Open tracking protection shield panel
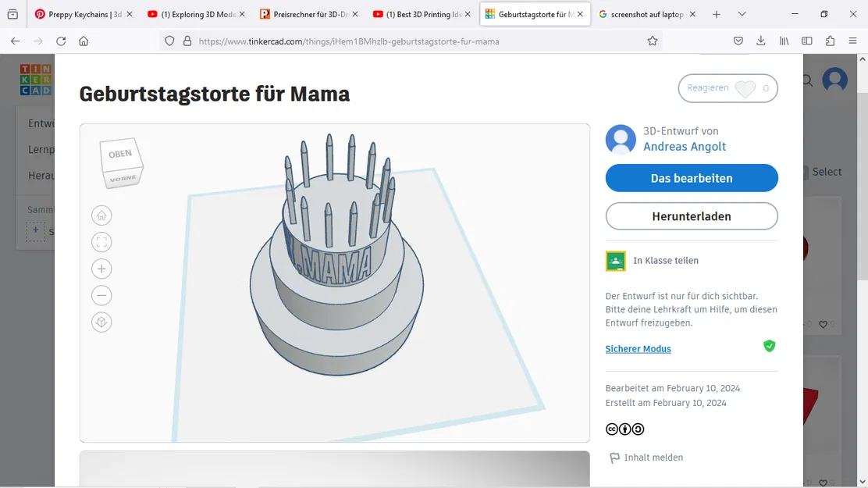Image resolution: width=868 pixels, height=488 pixels. [169, 41]
